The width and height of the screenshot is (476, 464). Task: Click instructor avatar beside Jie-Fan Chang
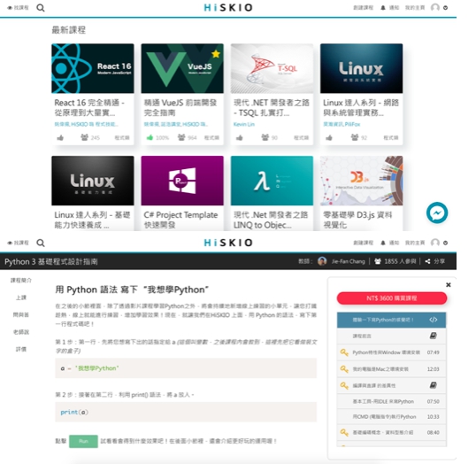(322, 261)
